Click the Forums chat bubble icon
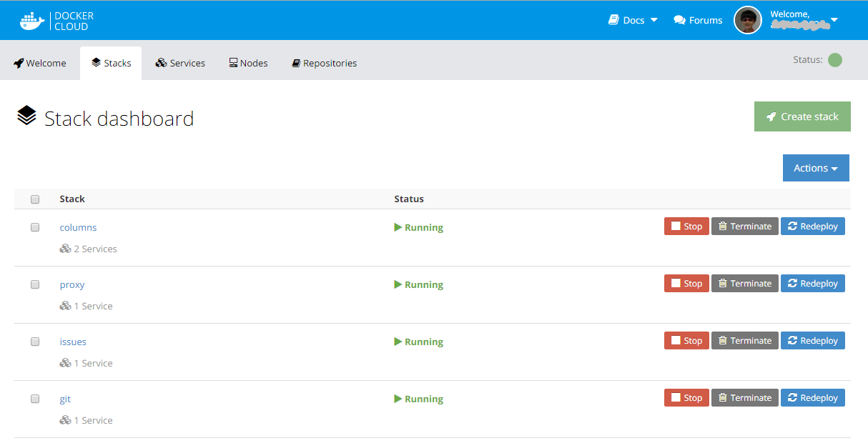This screenshot has width=868, height=443. click(x=679, y=20)
